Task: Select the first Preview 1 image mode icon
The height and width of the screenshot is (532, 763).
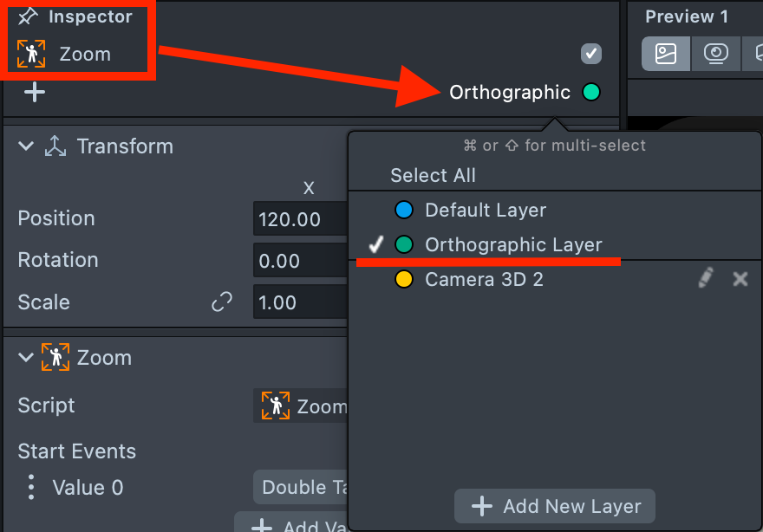Action: pyautogui.click(x=666, y=54)
